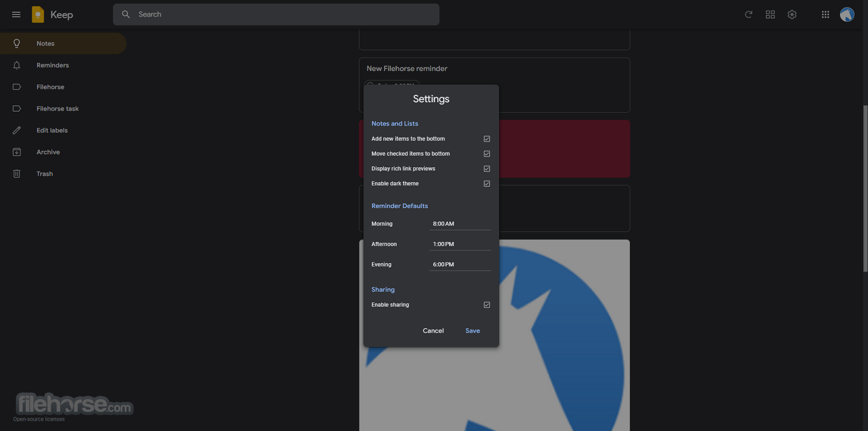Open the account profile avatar

click(x=847, y=14)
